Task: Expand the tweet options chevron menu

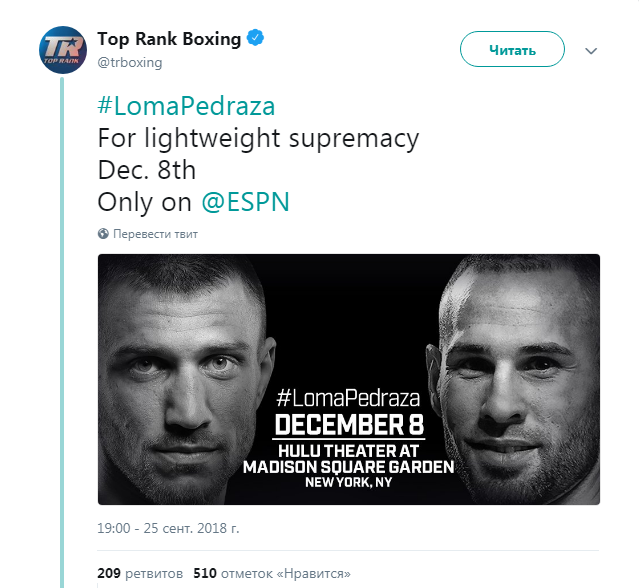Action: click(x=590, y=50)
